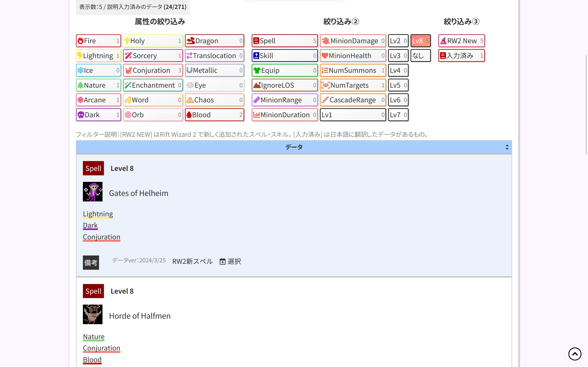Click the scroll-to-top arrow icon
Image resolution: width=588 pixels, height=367 pixels.
pos(575,354)
